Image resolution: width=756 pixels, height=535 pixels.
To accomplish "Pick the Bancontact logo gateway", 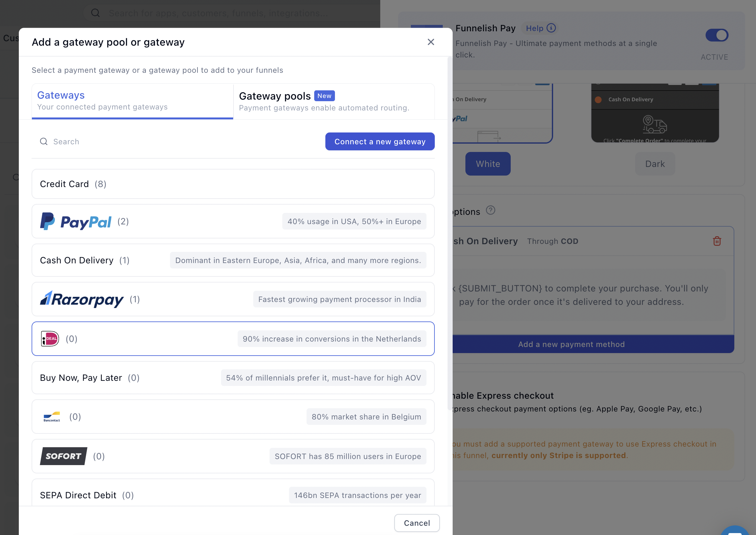I will click(52, 417).
